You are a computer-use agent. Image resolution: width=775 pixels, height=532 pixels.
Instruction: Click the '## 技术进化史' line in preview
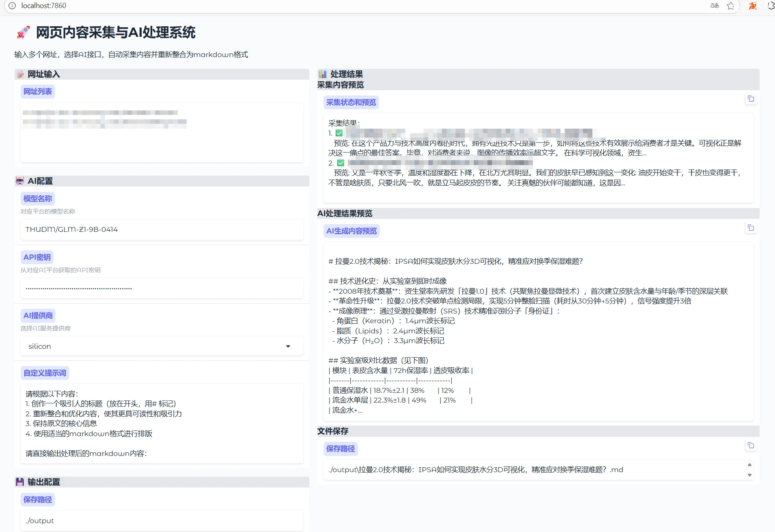click(x=387, y=281)
